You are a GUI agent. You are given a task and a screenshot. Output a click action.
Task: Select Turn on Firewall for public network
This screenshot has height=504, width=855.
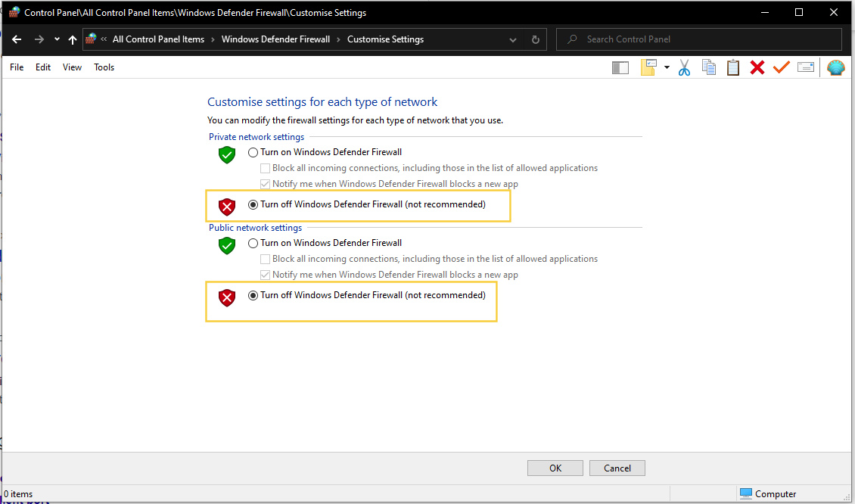(253, 243)
